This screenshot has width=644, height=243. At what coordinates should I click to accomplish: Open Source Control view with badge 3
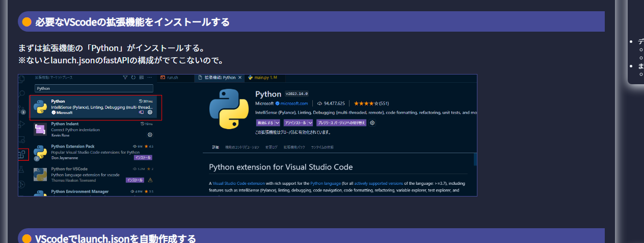[x=21, y=109]
